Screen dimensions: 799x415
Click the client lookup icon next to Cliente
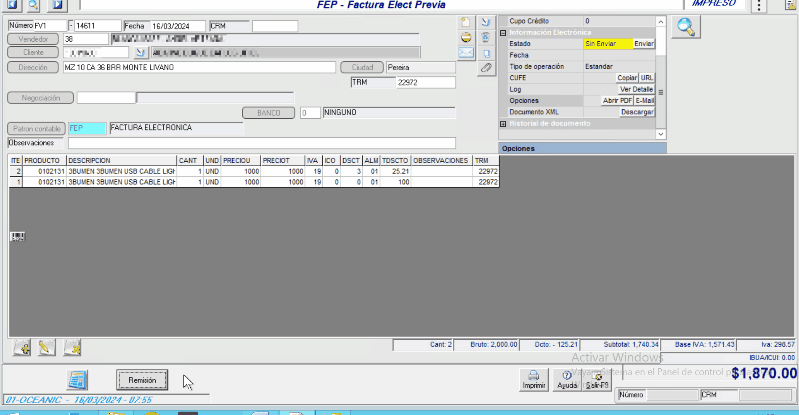[x=141, y=52]
